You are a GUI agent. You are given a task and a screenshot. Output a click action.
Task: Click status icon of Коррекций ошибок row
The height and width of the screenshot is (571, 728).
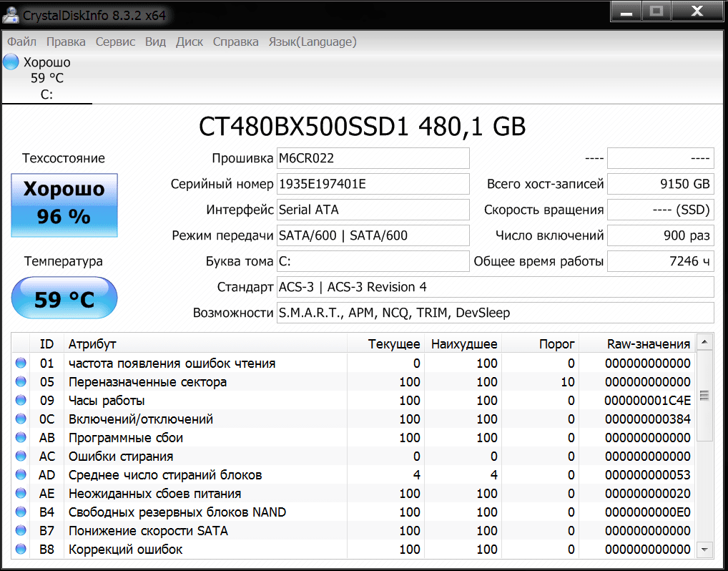coord(21,550)
